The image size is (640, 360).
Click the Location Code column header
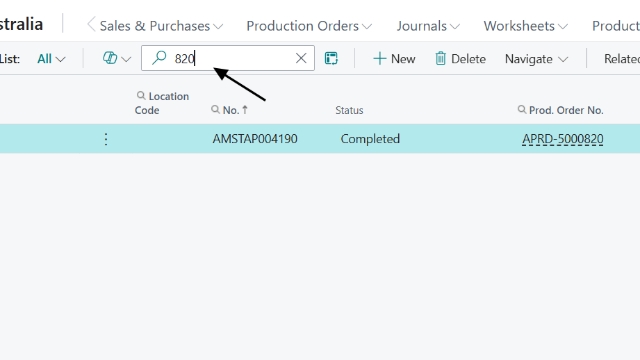(x=162, y=103)
